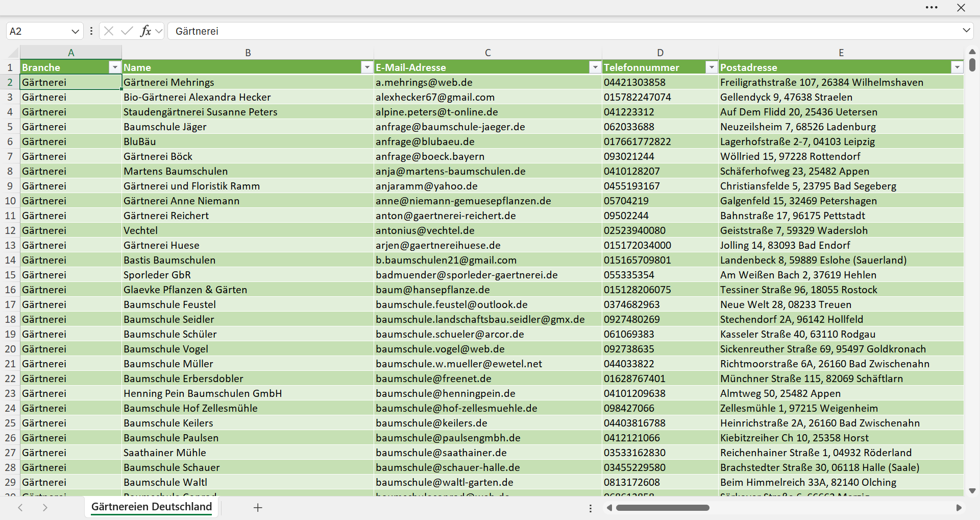The width and height of the screenshot is (980, 520).
Task: Click the select-all corner triangle
Action: click(13, 52)
